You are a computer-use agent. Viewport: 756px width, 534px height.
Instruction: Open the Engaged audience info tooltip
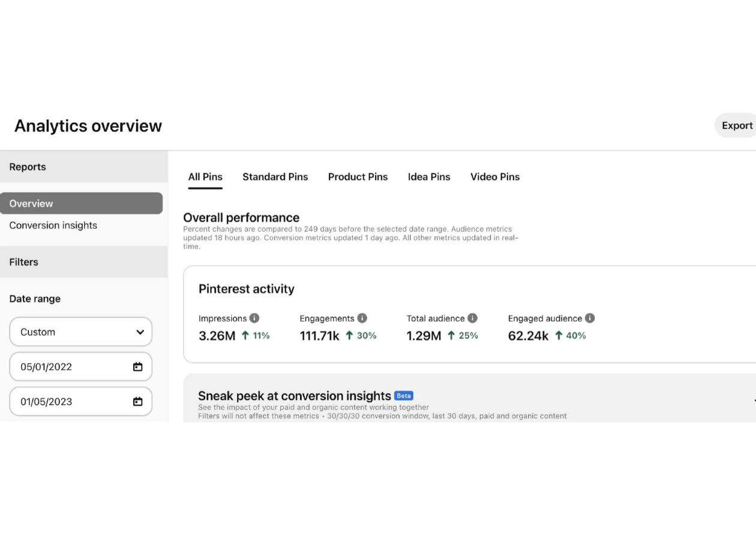pos(590,318)
